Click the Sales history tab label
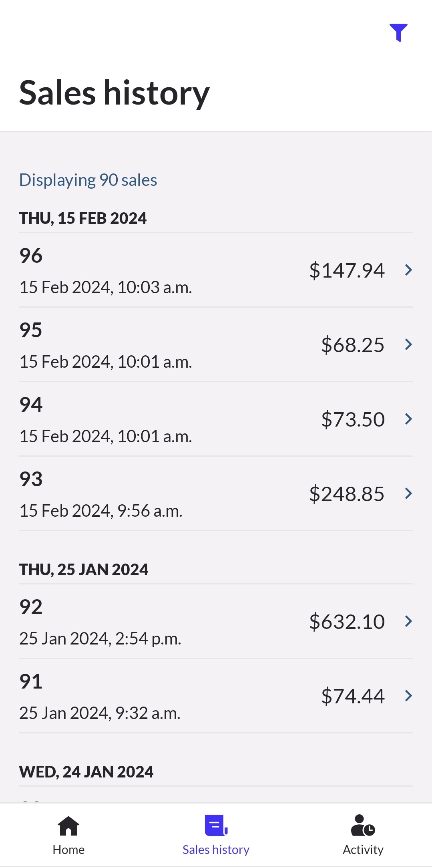The width and height of the screenshot is (432, 868). coord(216,850)
